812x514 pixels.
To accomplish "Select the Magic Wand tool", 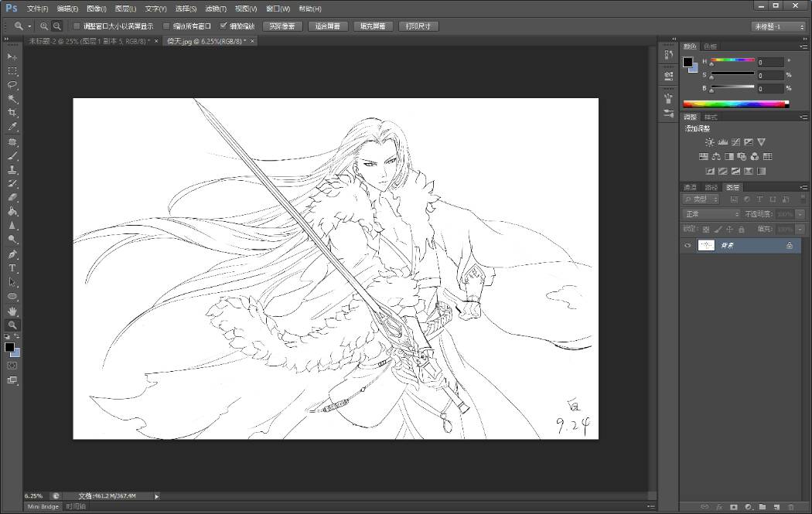I will click(12, 98).
